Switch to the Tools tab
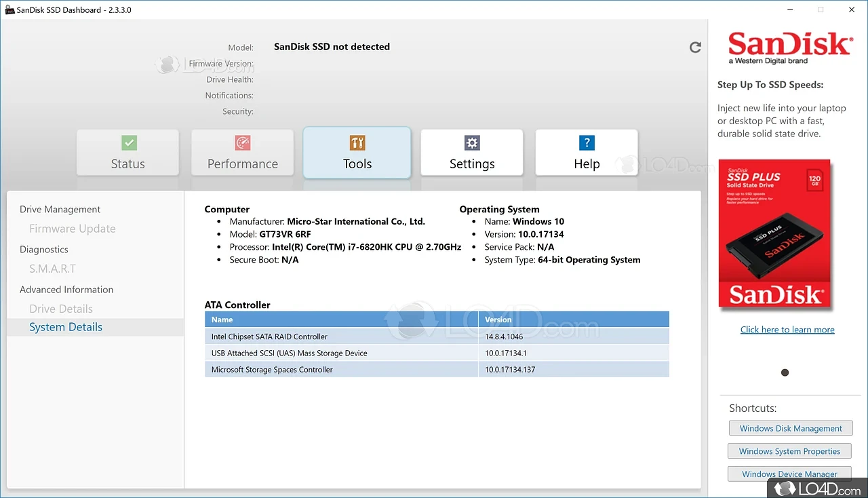 coord(357,153)
